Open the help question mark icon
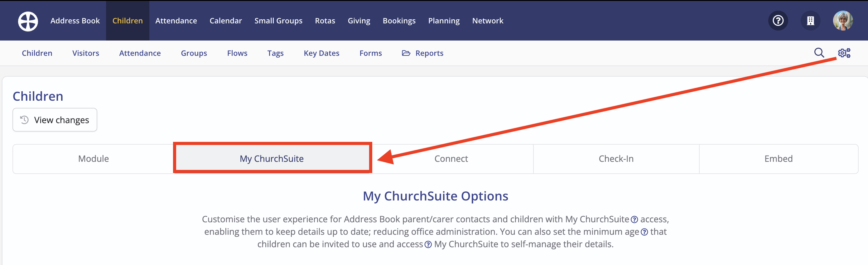 tap(778, 21)
